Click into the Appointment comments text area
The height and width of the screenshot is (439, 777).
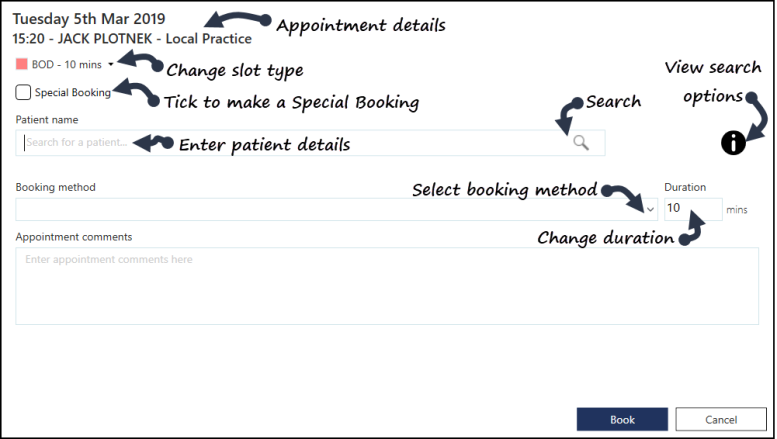[x=387, y=286]
